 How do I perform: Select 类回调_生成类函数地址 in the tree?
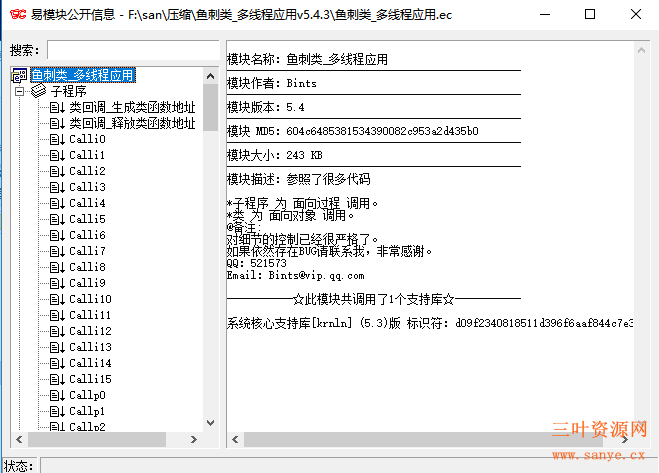[x=132, y=108]
